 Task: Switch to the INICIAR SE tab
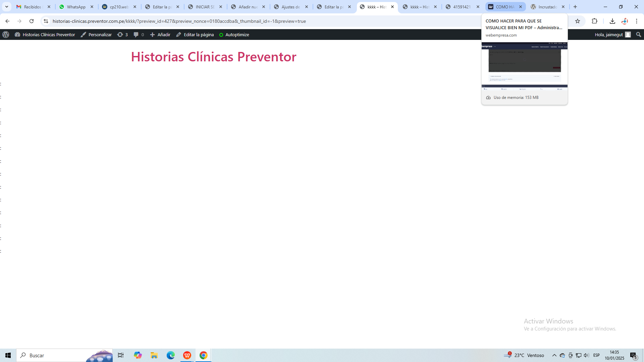205,7
